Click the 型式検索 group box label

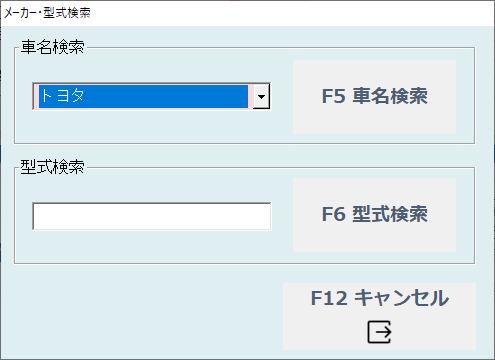tap(52, 166)
